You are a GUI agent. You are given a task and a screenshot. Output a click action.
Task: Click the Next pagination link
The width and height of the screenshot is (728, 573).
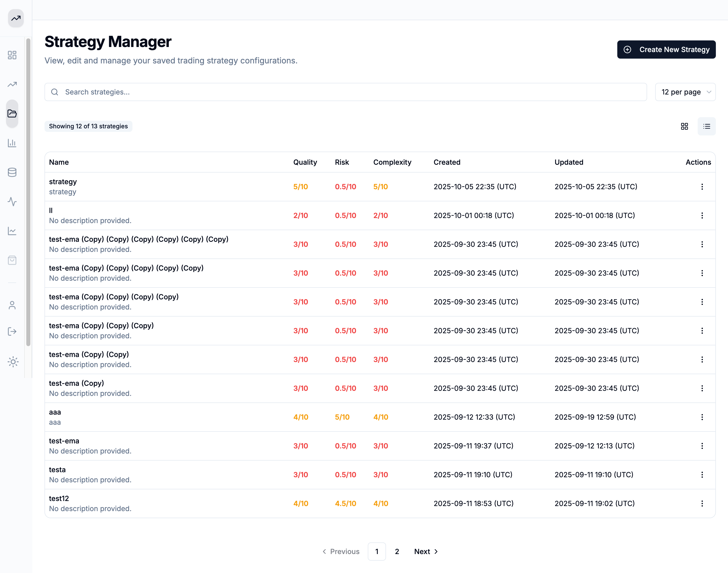426,552
